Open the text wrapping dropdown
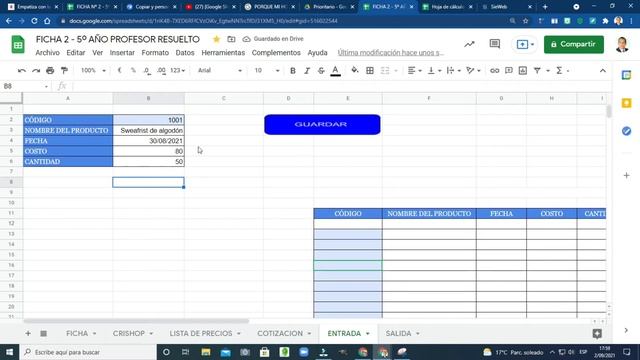This screenshot has width=640, height=360. coord(453,71)
